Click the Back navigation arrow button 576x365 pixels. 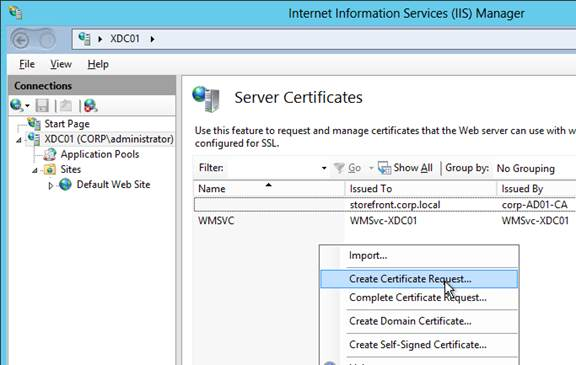click(21, 40)
